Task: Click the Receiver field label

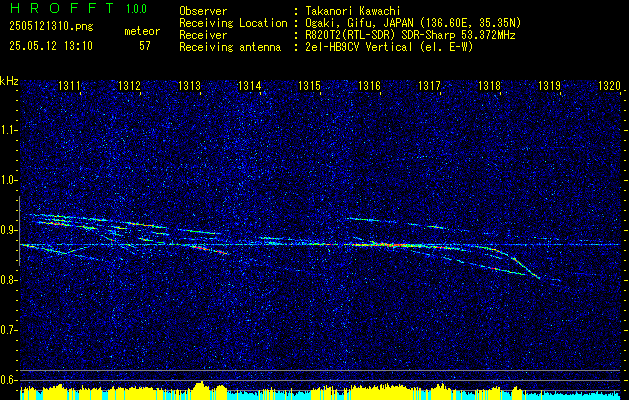Action: pos(203,35)
